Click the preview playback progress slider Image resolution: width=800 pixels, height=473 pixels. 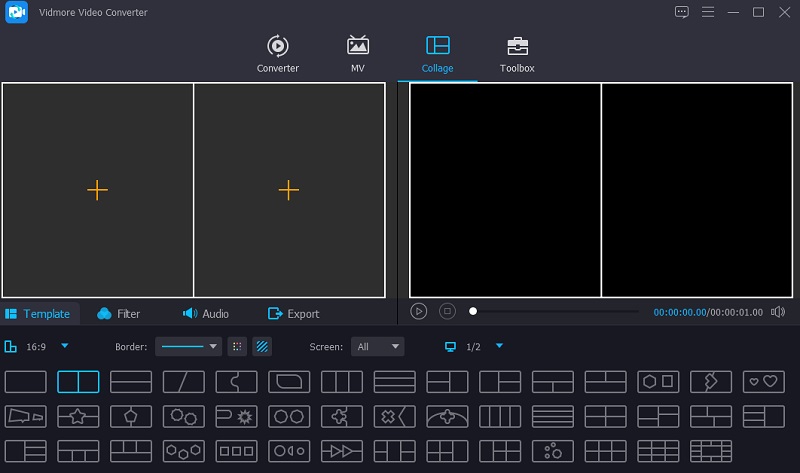(x=555, y=311)
